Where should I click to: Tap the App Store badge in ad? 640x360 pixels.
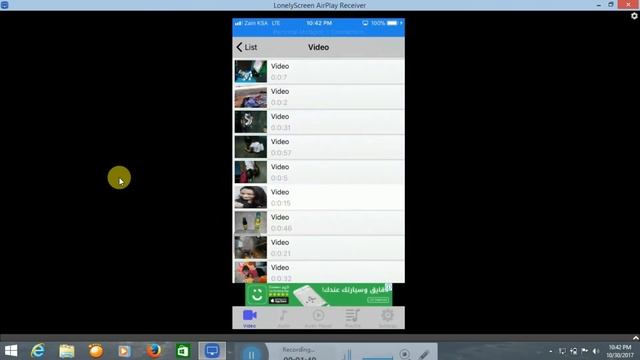278,301
